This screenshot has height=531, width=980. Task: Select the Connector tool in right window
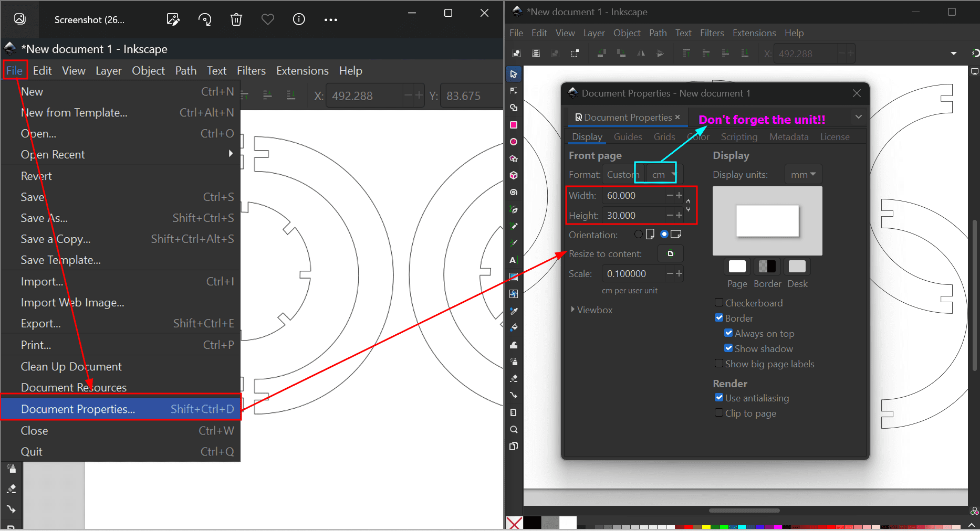[x=514, y=395]
